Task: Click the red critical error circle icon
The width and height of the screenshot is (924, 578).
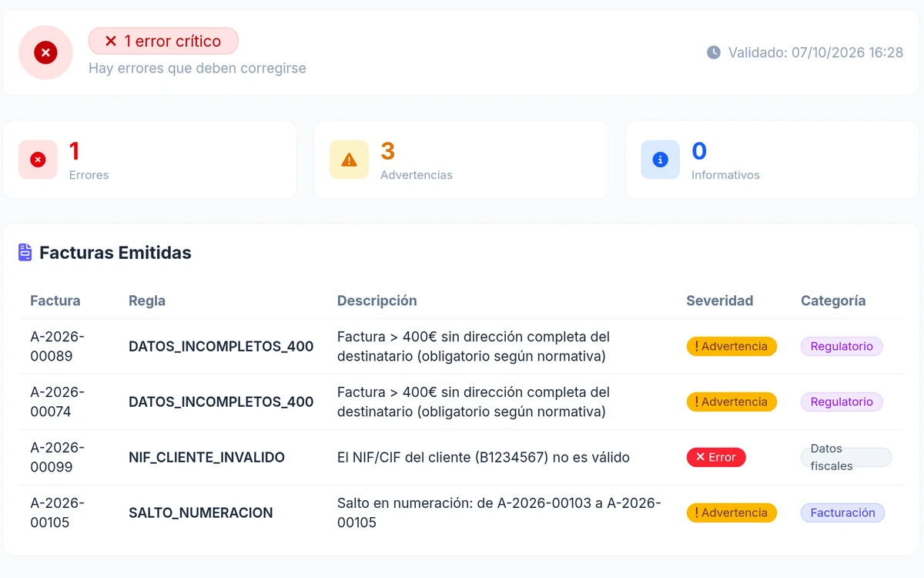Action: point(45,52)
